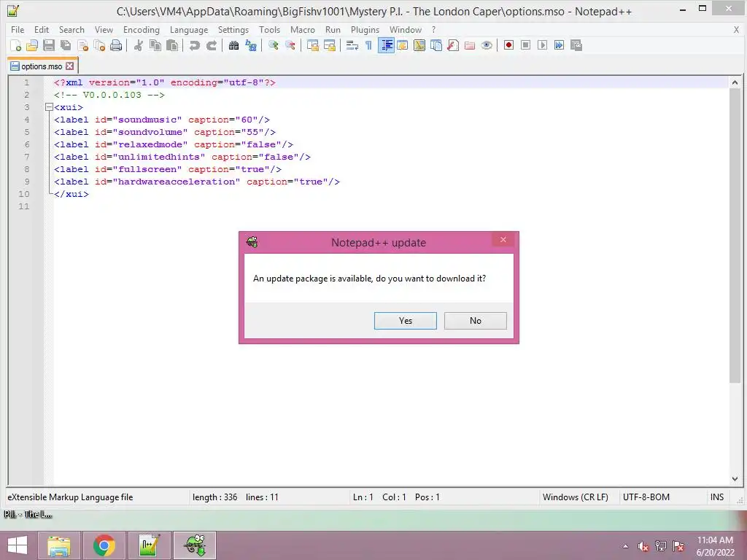This screenshot has height=560, width=747.
Task: Play back the recorded macro
Action: pyautogui.click(x=542, y=45)
